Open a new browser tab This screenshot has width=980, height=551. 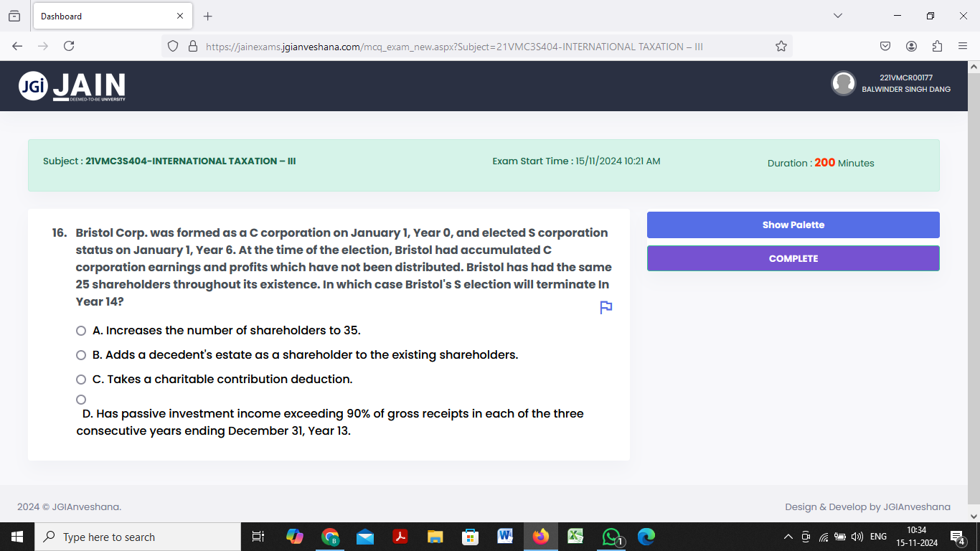[207, 15]
